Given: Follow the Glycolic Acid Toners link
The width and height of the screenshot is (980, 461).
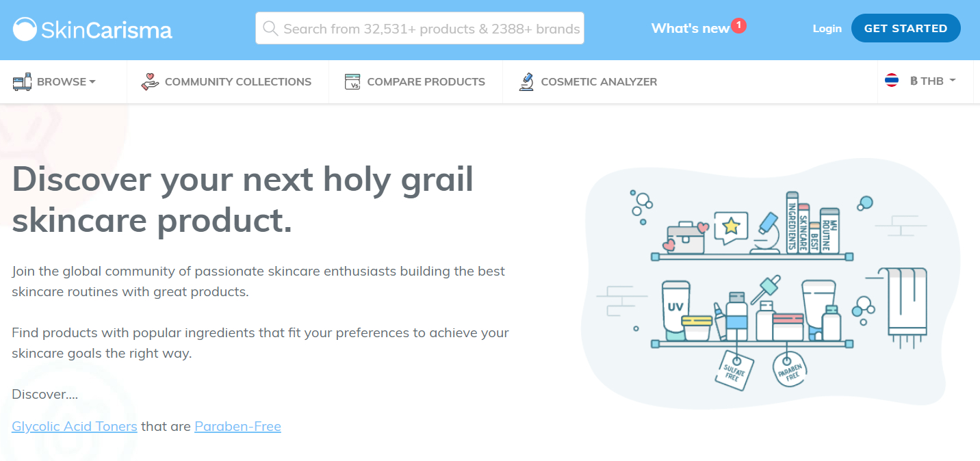Looking at the screenshot, I should (x=75, y=426).
